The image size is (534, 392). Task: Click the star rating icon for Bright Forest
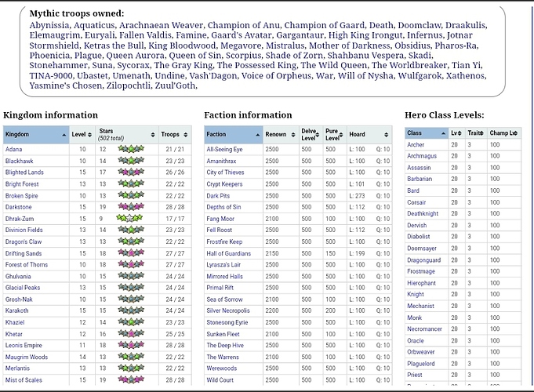pos(131,183)
